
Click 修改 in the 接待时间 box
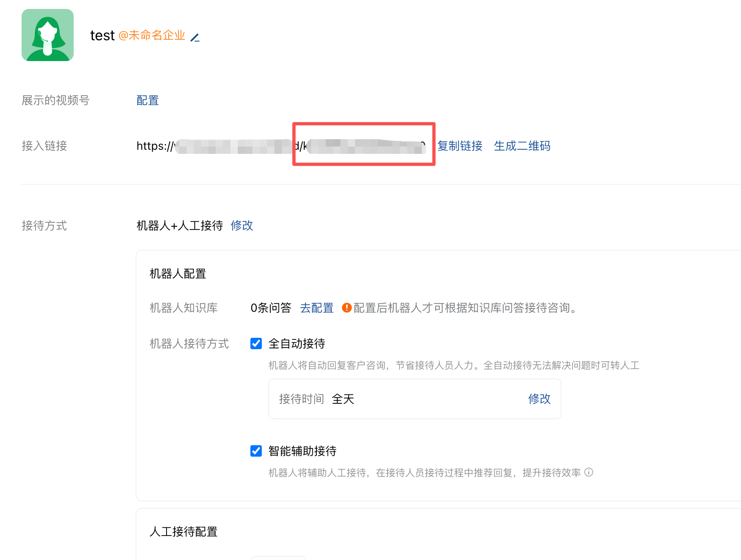tap(539, 399)
